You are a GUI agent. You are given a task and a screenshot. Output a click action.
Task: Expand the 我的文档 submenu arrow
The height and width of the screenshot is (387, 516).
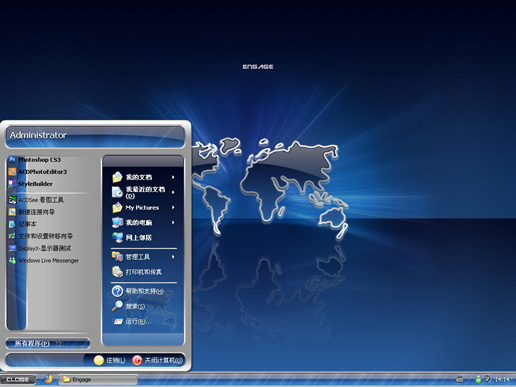tap(173, 177)
